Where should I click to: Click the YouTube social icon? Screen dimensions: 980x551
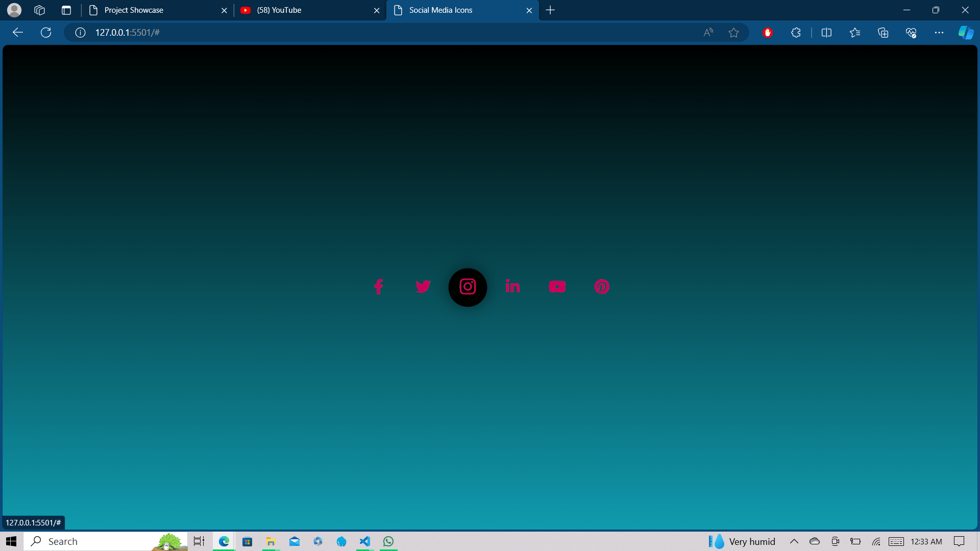click(557, 287)
